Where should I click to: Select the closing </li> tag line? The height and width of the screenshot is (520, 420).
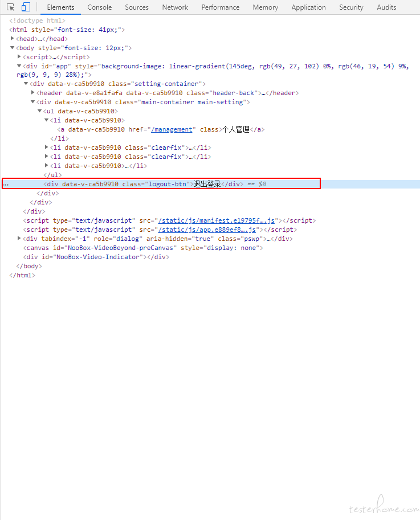click(60, 138)
